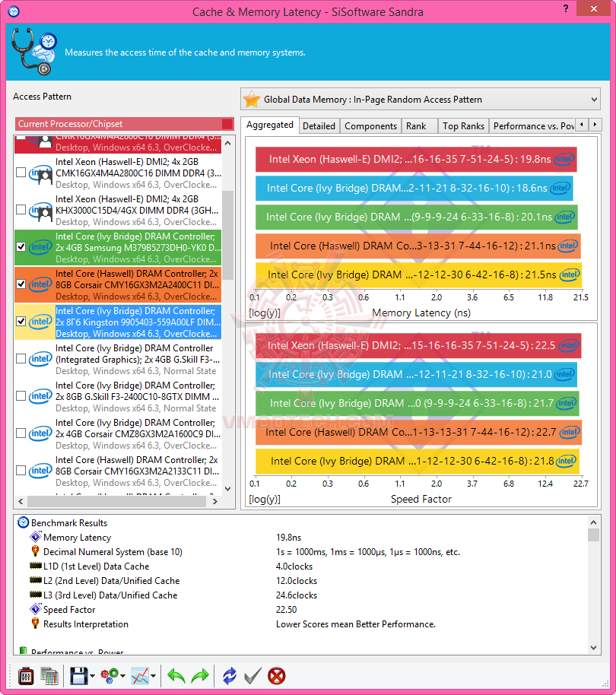The width and height of the screenshot is (616, 695).
Task: Check the G.Skill Integrated Graphics entry checkbox
Action: click(21, 358)
